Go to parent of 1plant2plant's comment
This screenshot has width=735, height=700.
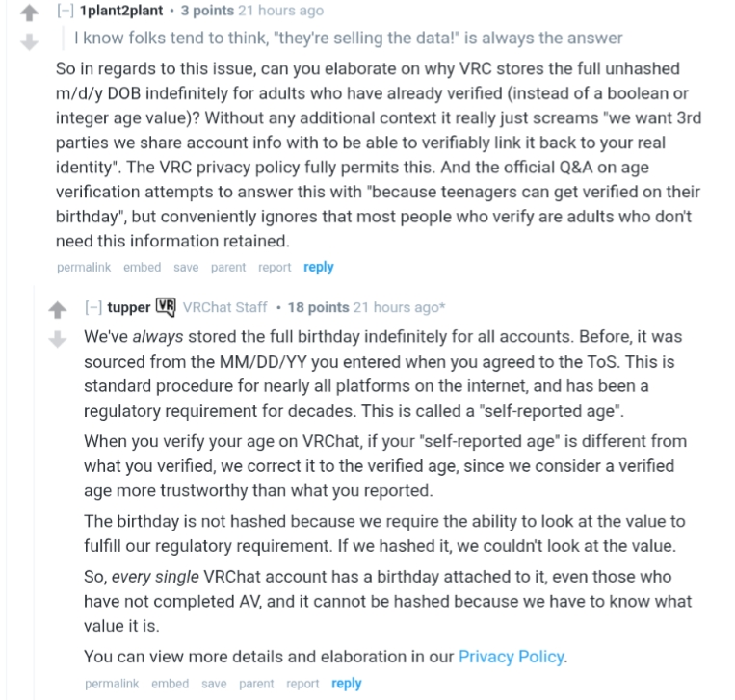[227, 267]
